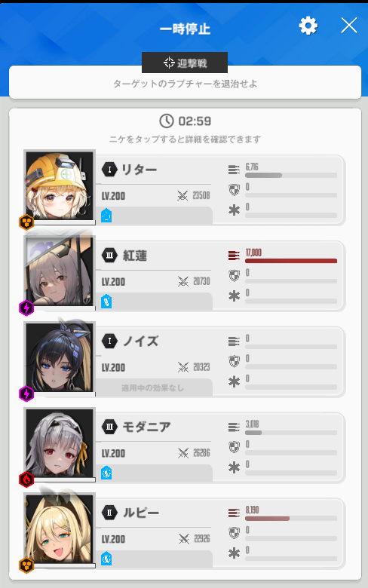Tap リター's hard-hat portrait

60,186
